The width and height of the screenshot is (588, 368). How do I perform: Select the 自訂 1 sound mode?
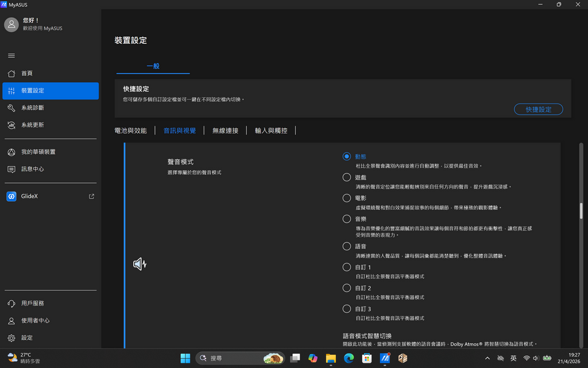point(346,267)
